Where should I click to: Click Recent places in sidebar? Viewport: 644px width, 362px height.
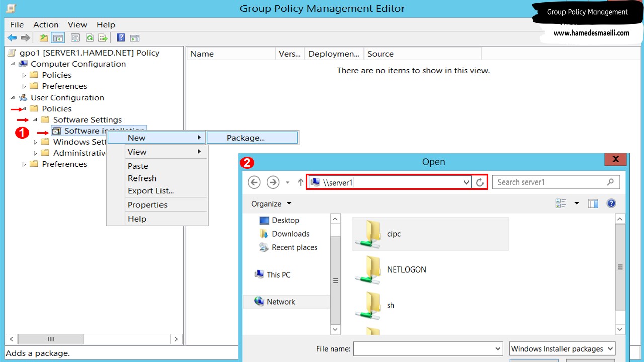[x=294, y=247]
